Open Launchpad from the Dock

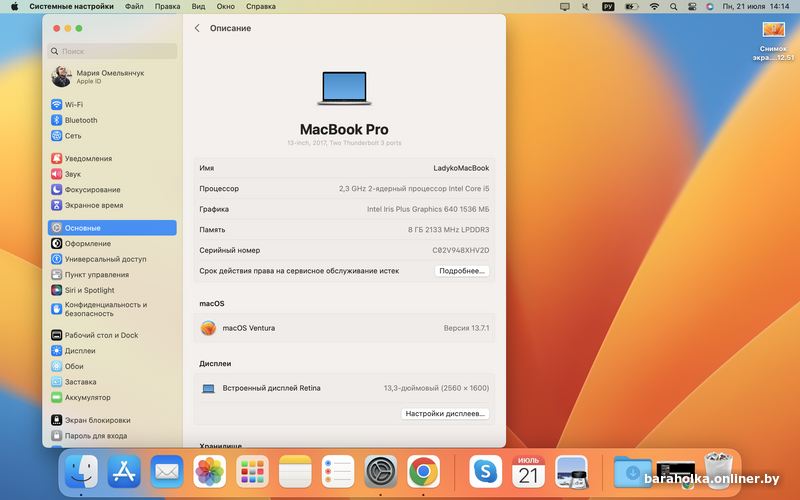point(253,472)
